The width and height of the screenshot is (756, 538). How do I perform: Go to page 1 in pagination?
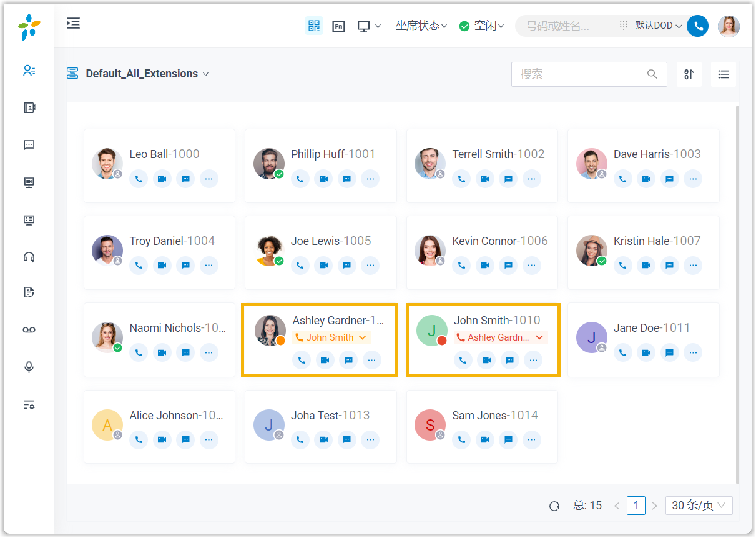point(636,505)
